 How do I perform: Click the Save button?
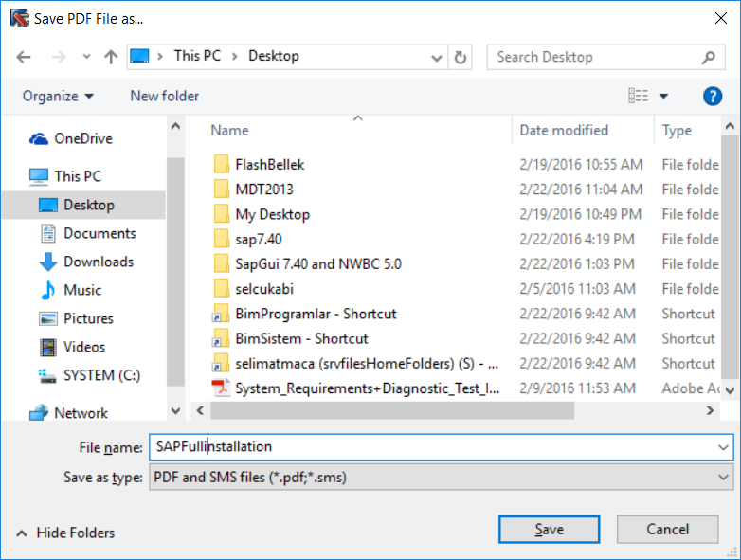(550, 530)
